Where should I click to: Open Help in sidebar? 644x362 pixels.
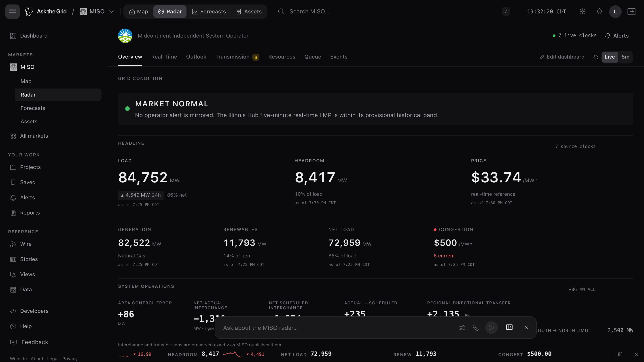tap(54, 326)
